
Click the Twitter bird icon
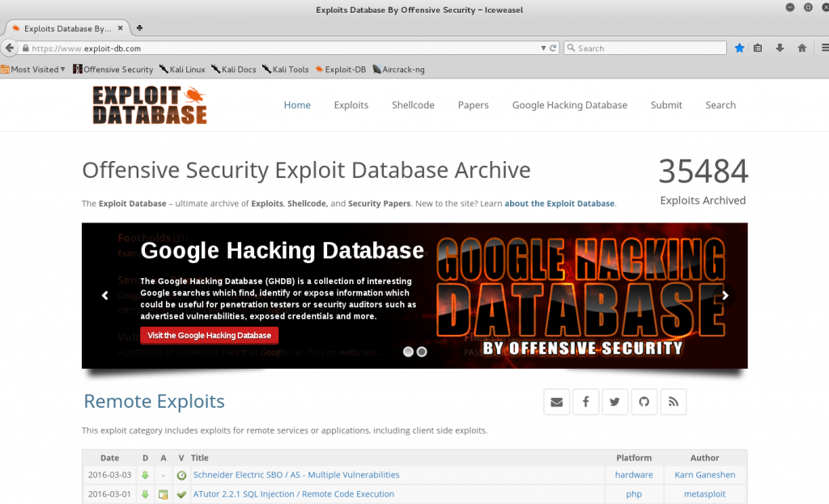click(614, 402)
